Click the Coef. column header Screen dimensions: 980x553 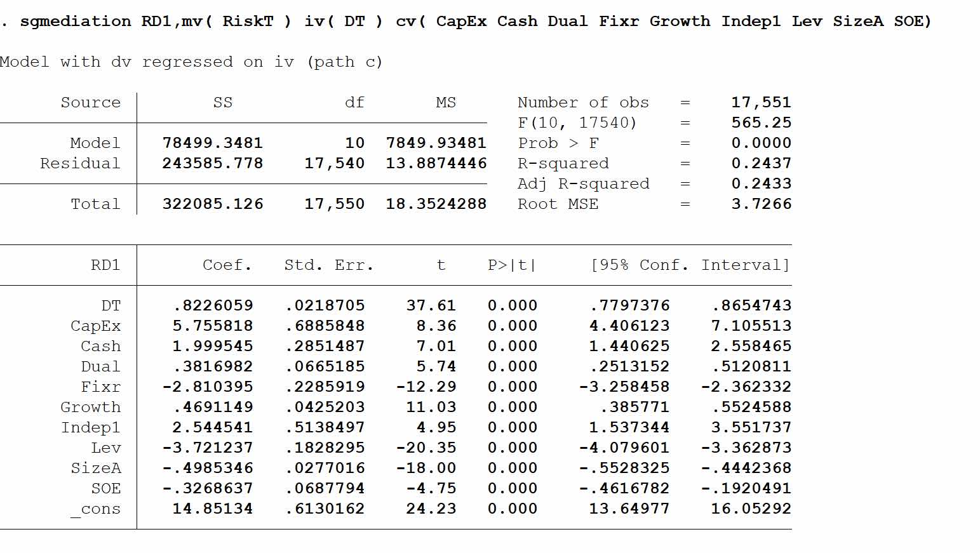click(x=227, y=265)
